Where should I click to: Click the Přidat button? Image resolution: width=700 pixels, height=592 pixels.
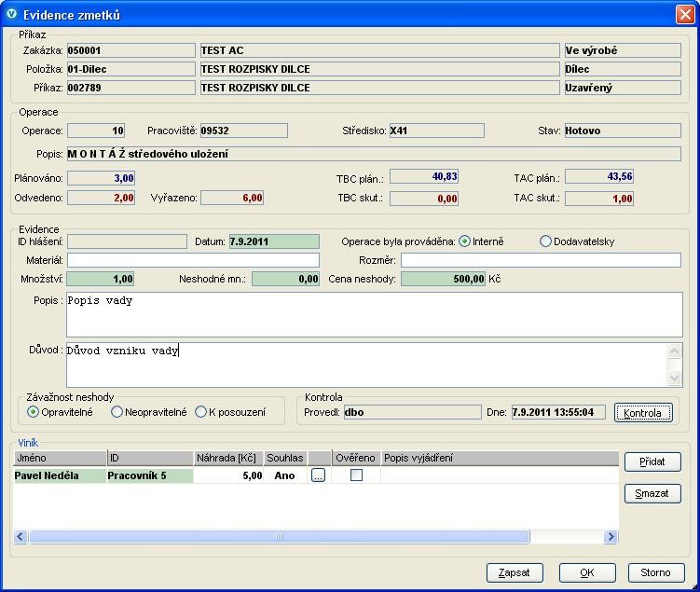(652, 462)
